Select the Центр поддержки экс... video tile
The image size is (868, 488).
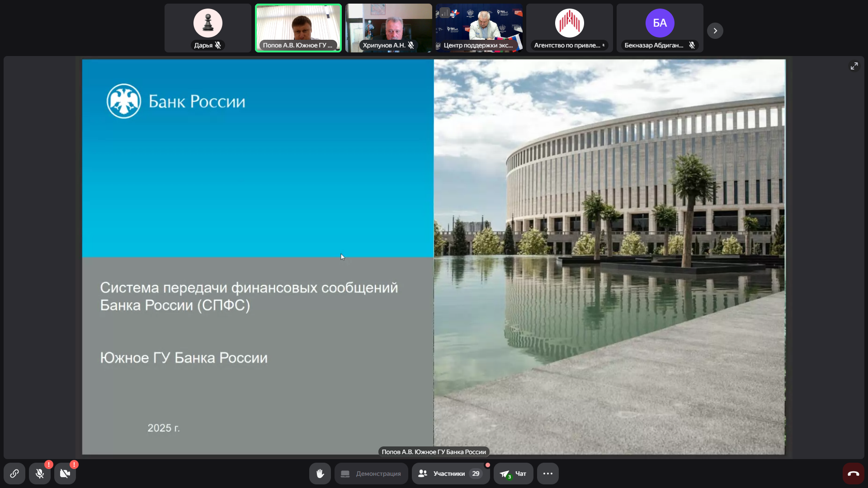click(479, 28)
